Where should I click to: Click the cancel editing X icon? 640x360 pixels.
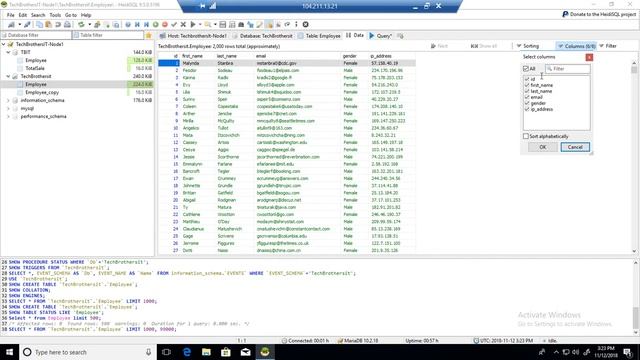[183, 24]
